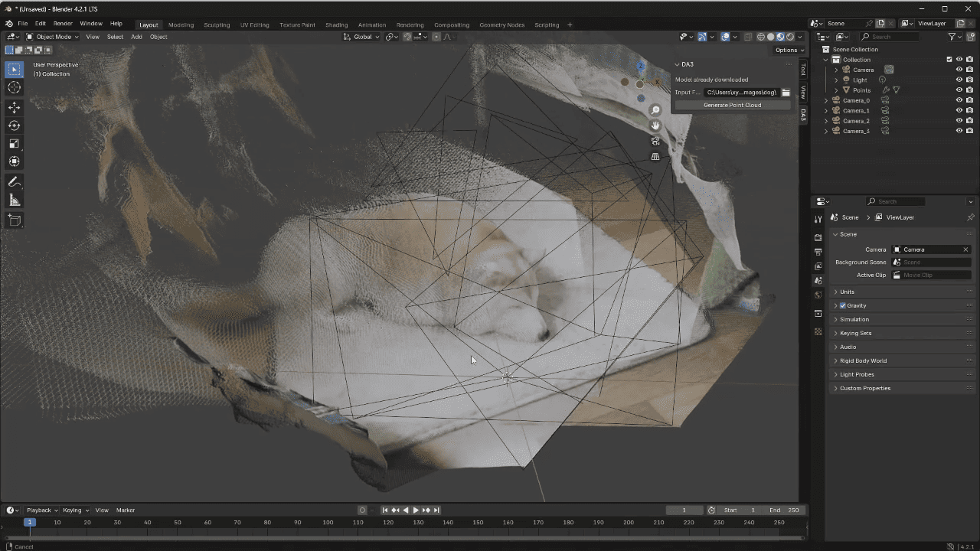Toggle visibility of the Points object
This screenshot has height=551, width=980.
[959, 90]
